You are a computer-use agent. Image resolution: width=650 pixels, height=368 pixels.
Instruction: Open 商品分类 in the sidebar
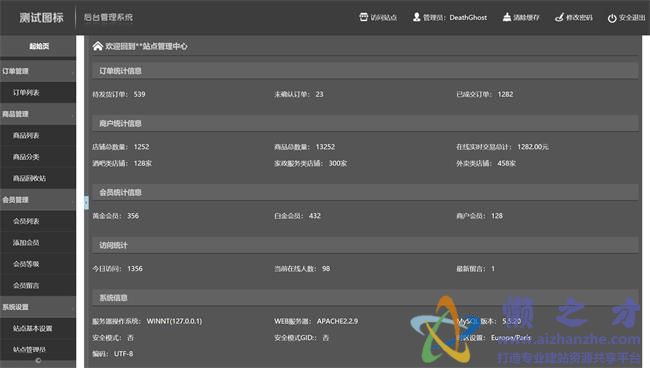[38, 157]
